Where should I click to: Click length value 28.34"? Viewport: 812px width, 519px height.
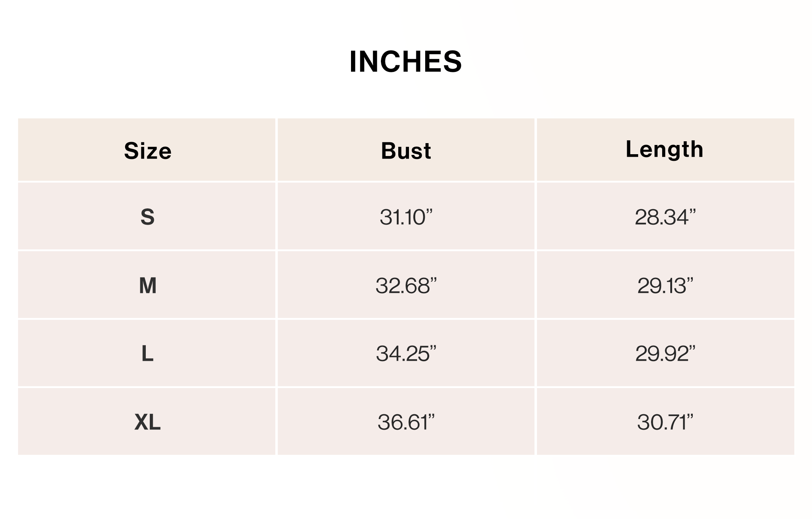click(665, 217)
